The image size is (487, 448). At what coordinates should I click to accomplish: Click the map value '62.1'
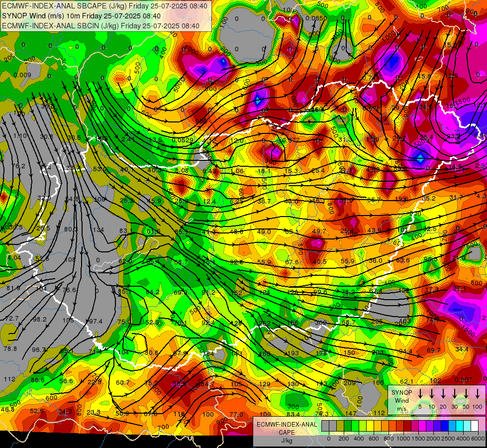tap(407, 382)
